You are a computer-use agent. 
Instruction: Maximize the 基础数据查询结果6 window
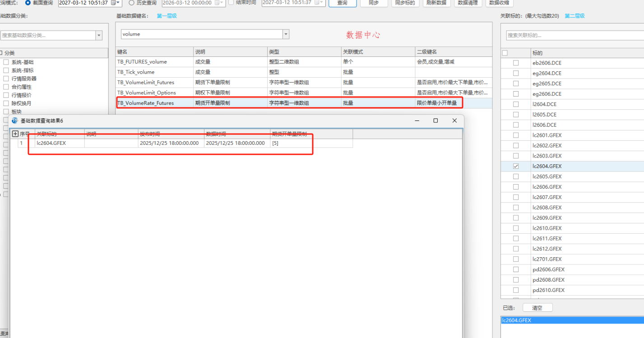[x=436, y=120]
